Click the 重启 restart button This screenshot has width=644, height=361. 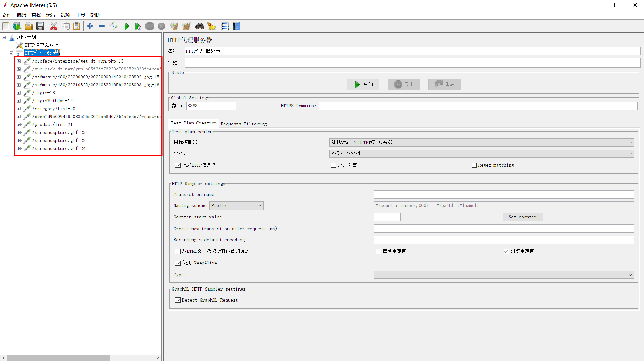point(444,84)
